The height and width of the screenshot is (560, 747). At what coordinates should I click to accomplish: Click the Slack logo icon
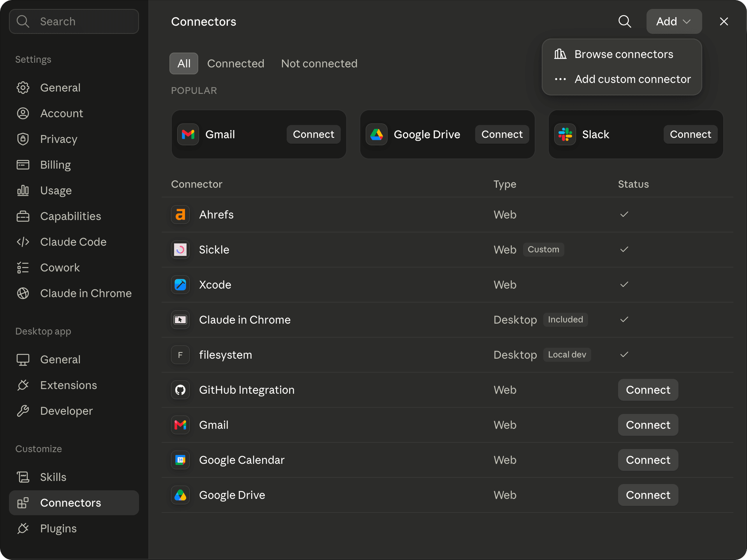point(565,134)
